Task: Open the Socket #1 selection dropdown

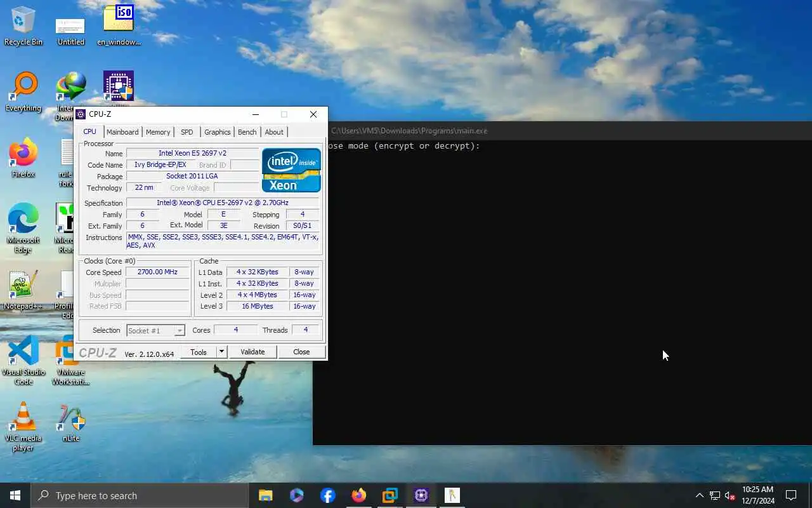Action: 155,331
